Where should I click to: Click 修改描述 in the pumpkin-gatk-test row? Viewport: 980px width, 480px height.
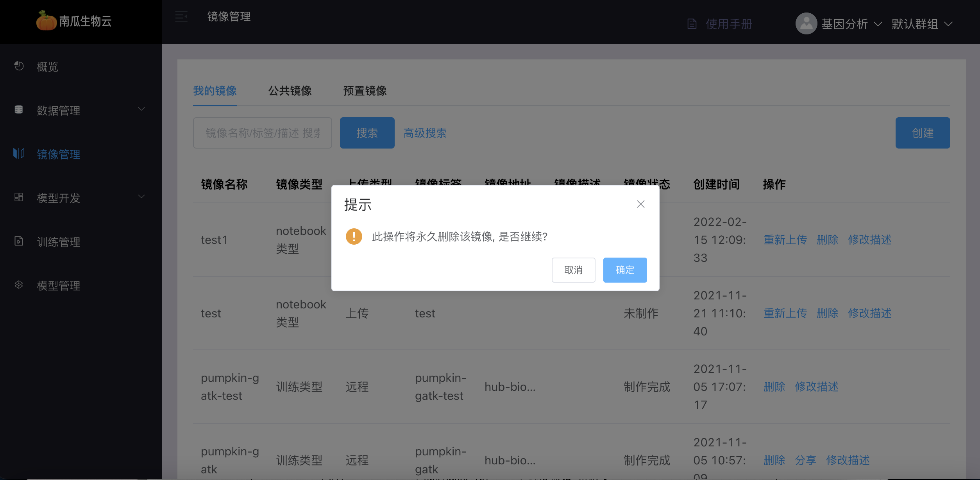coord(817,387)
